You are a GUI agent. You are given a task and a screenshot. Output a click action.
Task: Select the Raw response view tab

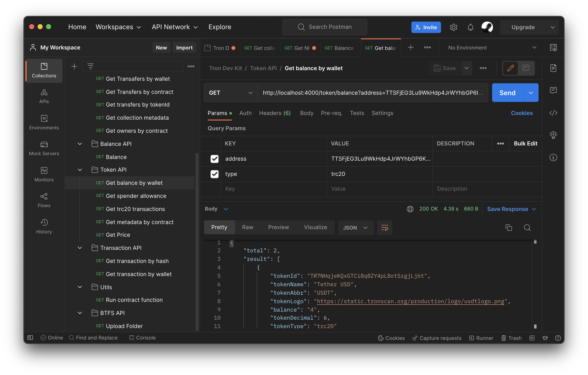tap(247, 227)
